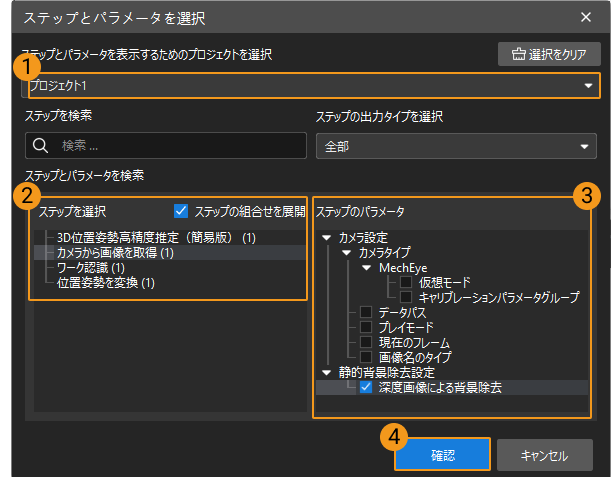Click the 確認 confirm button
Viewport: 611px width, 477px height.
pyautogui.click(x=442, y=455)
